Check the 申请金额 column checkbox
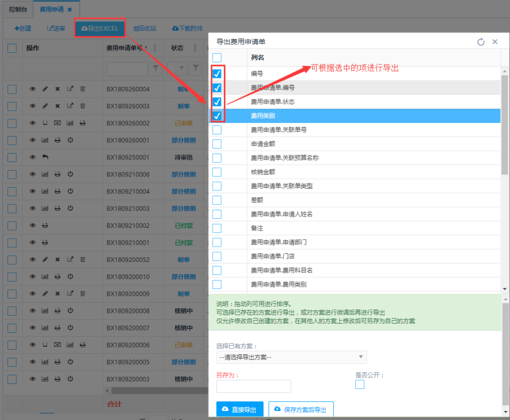This screenshot has width=510, height=420. 217,144
